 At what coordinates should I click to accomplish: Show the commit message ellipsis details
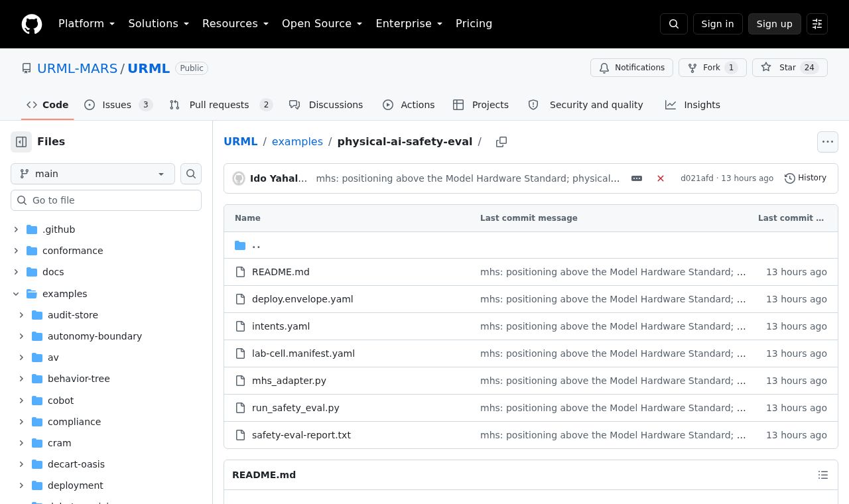pyautogui.click(x=637, y=178)
